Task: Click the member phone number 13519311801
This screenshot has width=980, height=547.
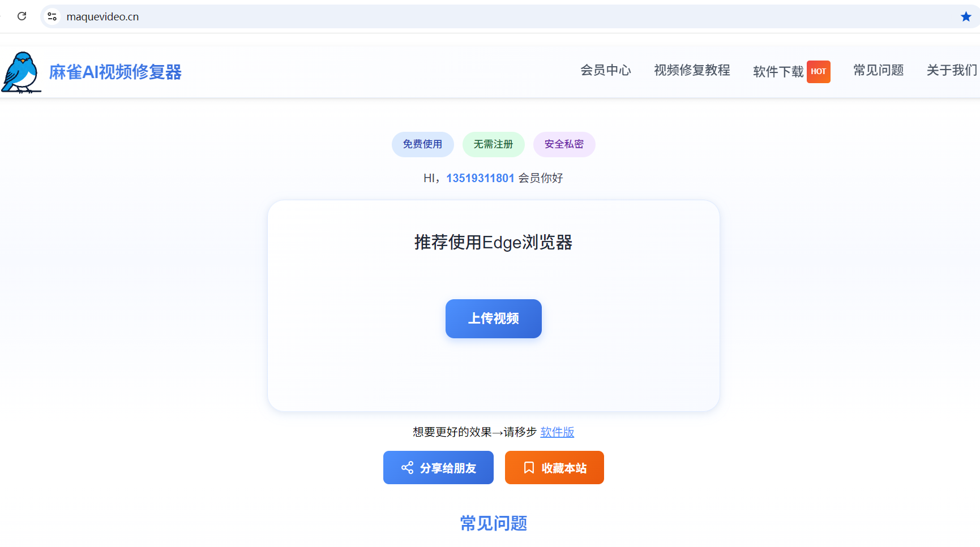Action: click(481, 178)
